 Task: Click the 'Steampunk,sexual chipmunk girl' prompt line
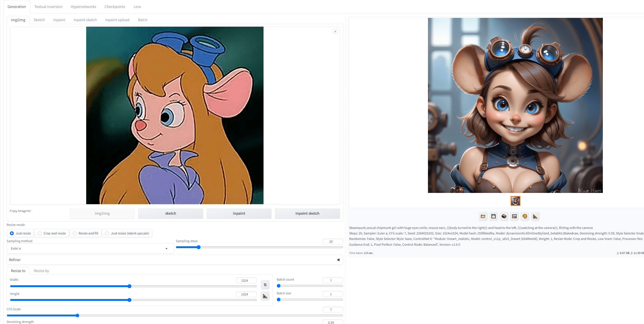point(471,228)
